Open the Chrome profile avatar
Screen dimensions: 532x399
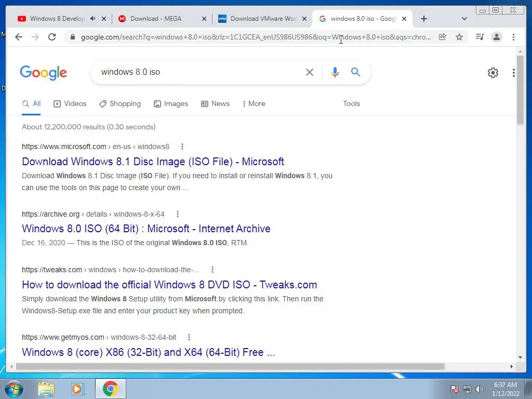[497, 37]
